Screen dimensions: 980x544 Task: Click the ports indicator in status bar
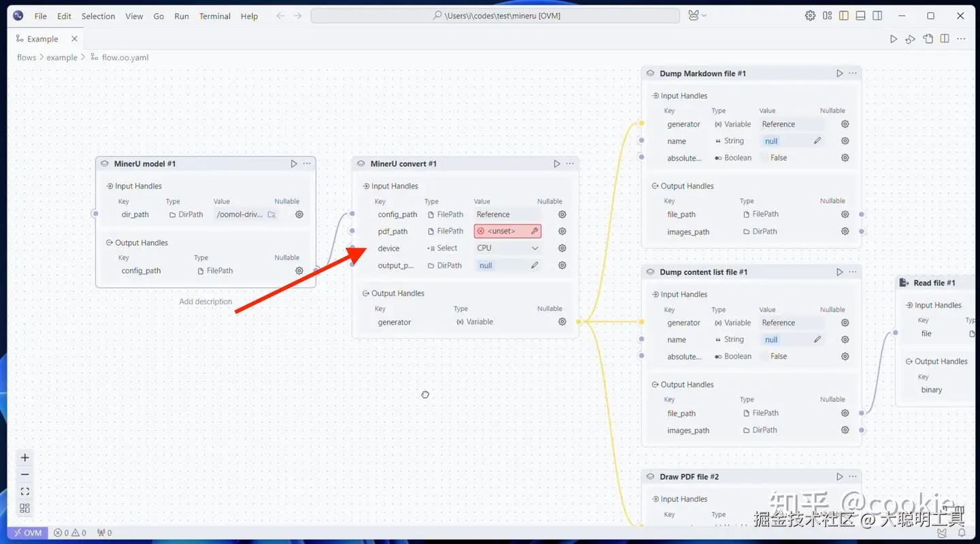(104, 533)
